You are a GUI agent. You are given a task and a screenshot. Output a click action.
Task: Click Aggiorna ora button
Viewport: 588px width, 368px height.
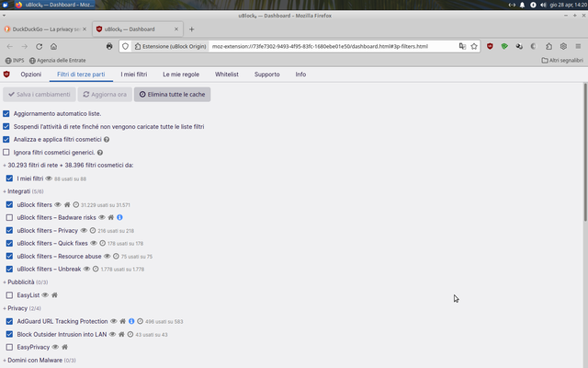click(x=105, y=94)
